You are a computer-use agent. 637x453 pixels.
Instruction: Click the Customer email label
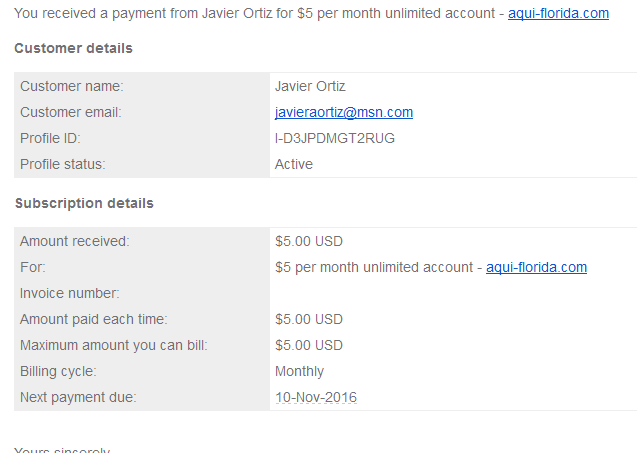click(x=71, y=112)
